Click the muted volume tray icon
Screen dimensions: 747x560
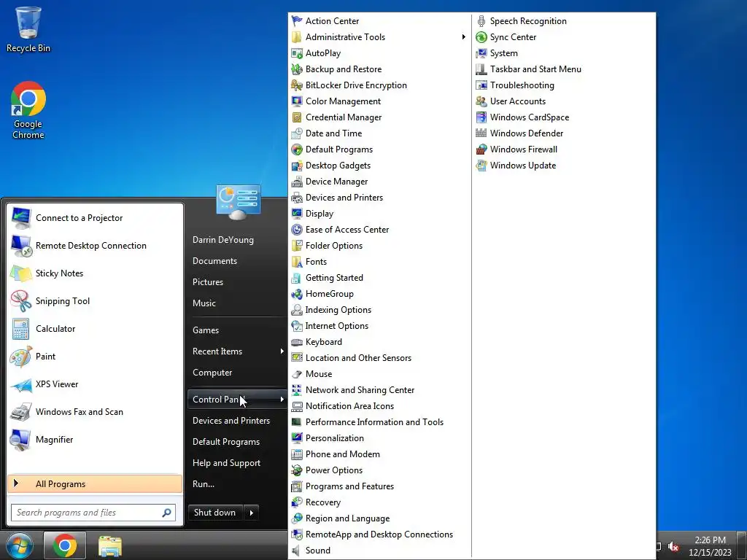click(673, 546)
